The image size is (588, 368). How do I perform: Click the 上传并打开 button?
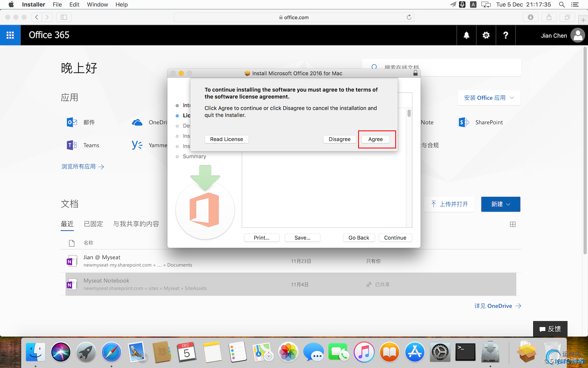(450, 204)
